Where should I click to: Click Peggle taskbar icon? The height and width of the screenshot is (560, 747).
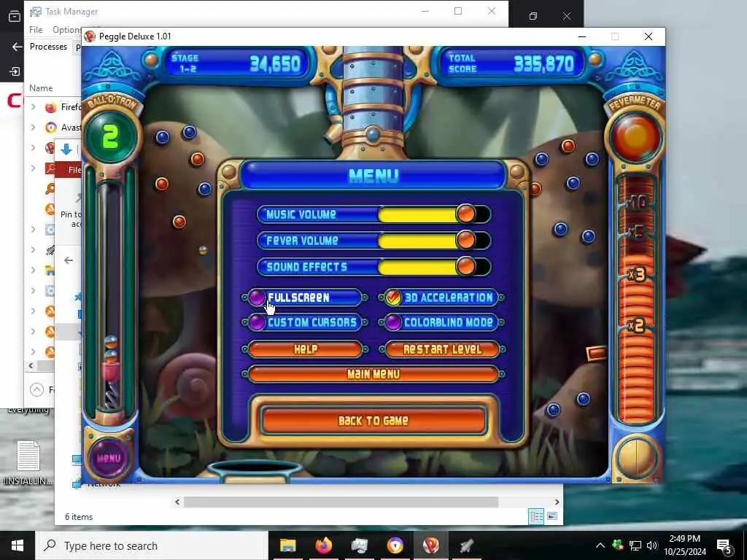coord(430,545)
